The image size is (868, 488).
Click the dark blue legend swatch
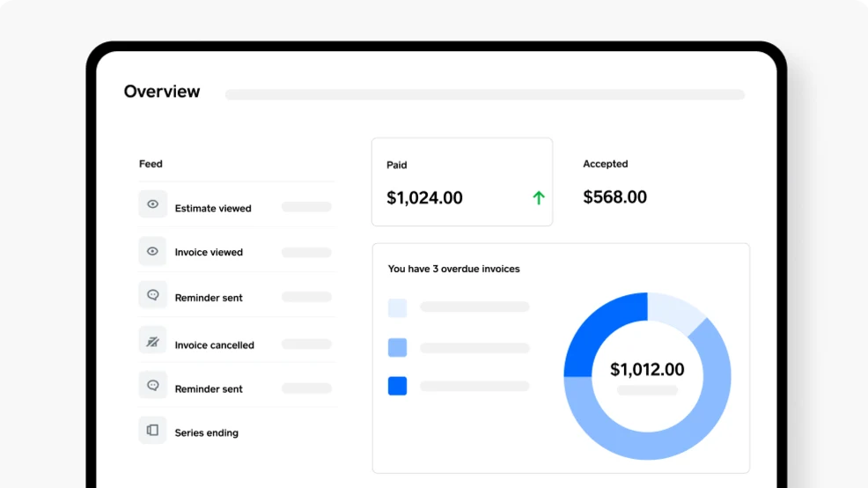[397, 386]
